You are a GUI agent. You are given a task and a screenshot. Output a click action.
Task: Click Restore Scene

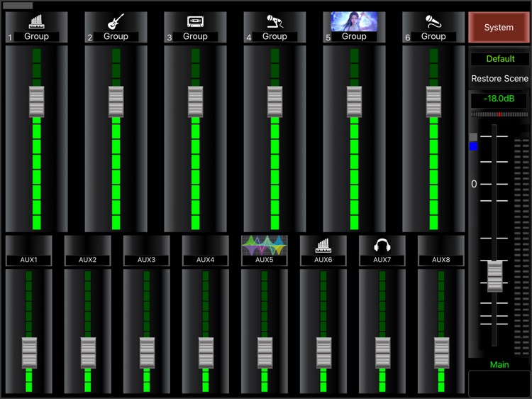[x=500, y=78]
